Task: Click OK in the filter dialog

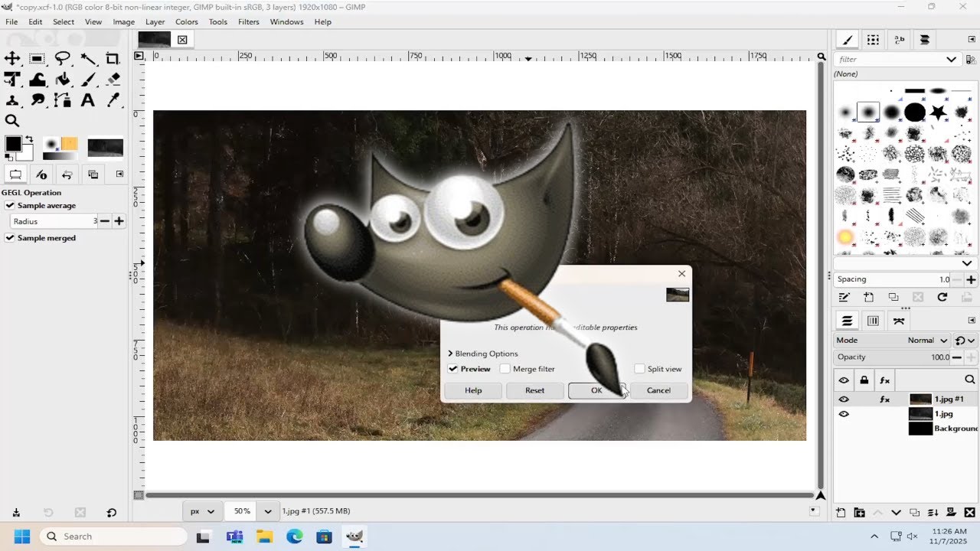Action: 596,390
